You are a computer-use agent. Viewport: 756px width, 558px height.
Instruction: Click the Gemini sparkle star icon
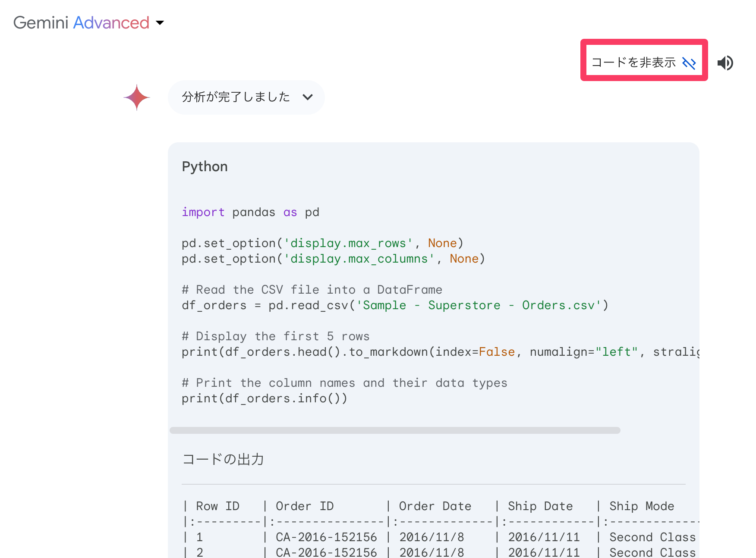[x=137, y=97]
